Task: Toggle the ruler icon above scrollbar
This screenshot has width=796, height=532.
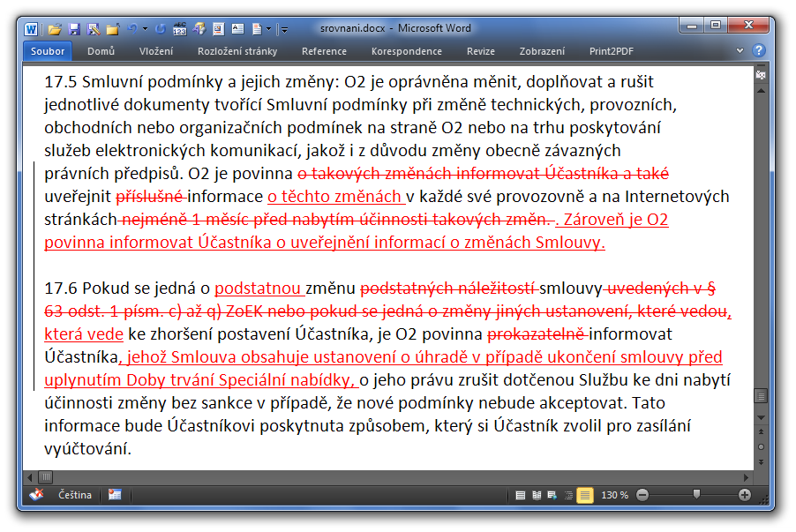Action: (761, 75)
